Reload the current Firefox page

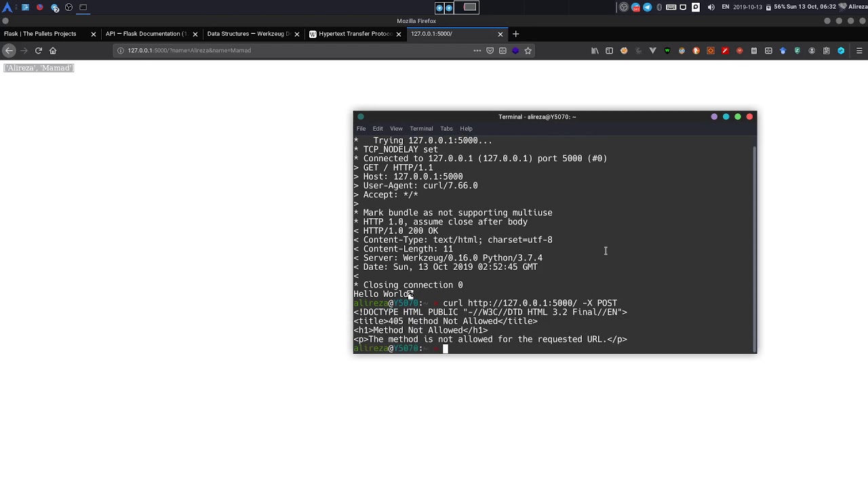point(39,50)
